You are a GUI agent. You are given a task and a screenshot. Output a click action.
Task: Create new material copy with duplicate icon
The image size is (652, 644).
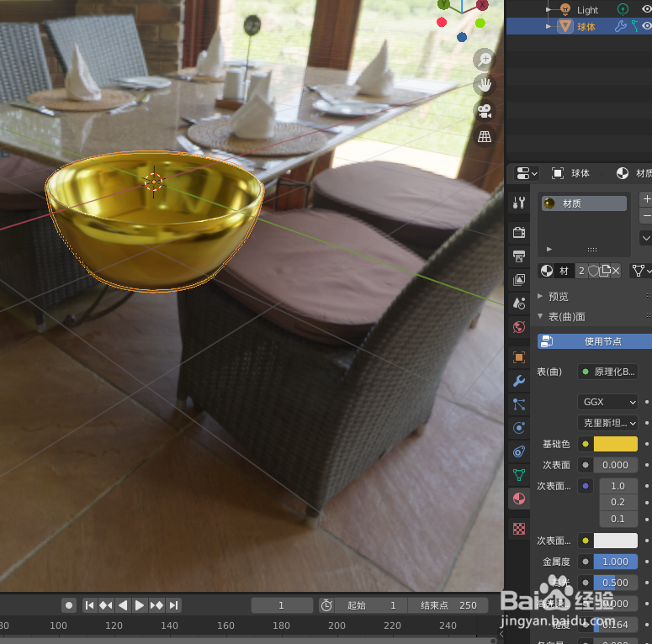coord(606,271)
